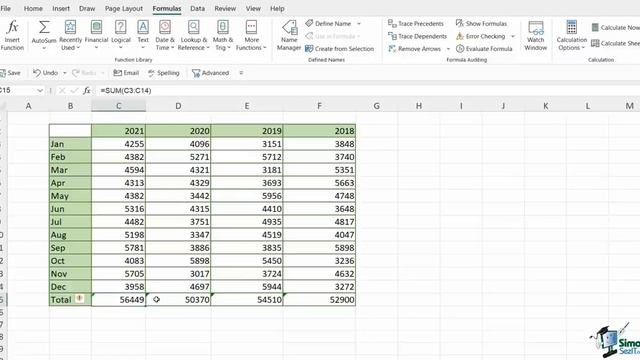Expand the Error Checking dropdown arrow
640x360 pixels.
point(513,36)
